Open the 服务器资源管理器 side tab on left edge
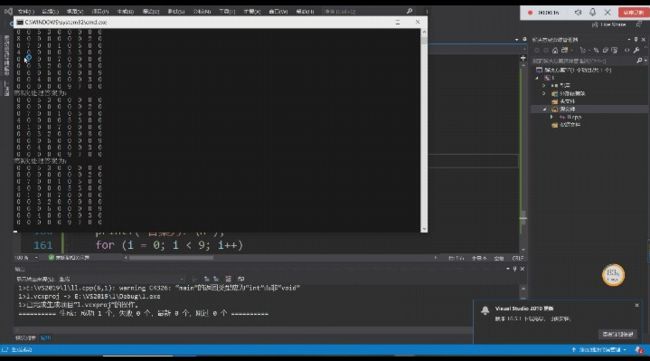The height and width of the screenshot is (361, 650). [7, 55]
